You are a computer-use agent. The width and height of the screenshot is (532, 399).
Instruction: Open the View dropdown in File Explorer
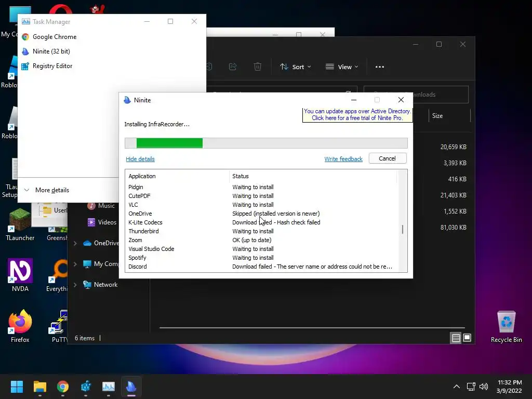tap(342, 67)
